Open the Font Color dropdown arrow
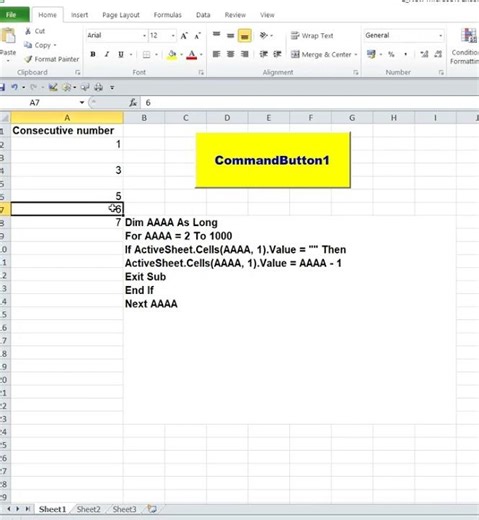Image resolution: width=479 pixels, height=520 pixels. pos(201,55)
